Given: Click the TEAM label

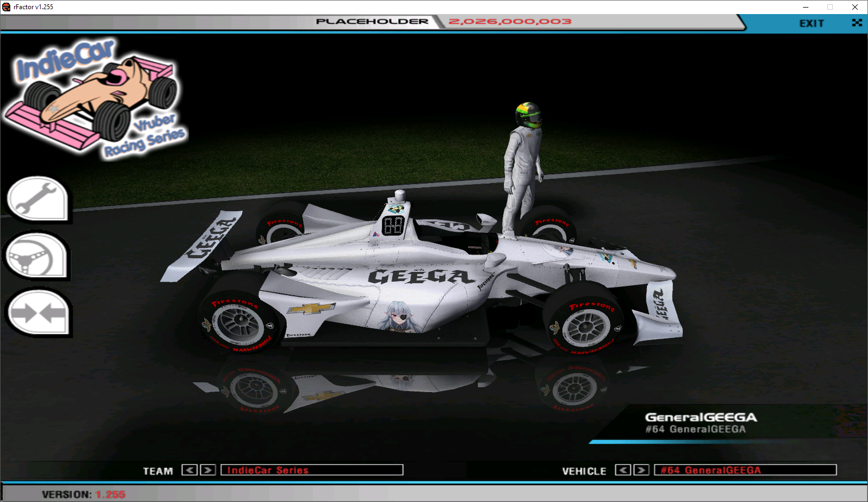Looking at the screenshot, I should tap(158, 471).
